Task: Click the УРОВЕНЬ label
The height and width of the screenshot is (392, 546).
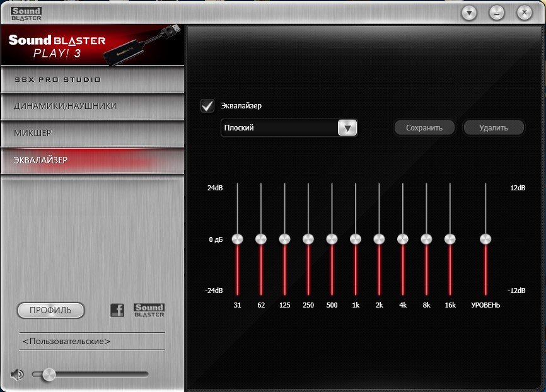Action: (485, 305)
